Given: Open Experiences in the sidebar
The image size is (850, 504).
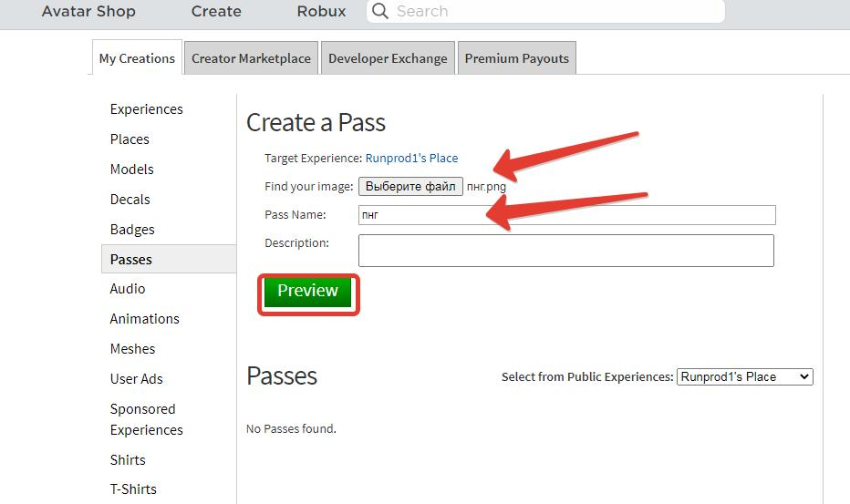Looking at the screenshot, I should click(x=146, y=109).
